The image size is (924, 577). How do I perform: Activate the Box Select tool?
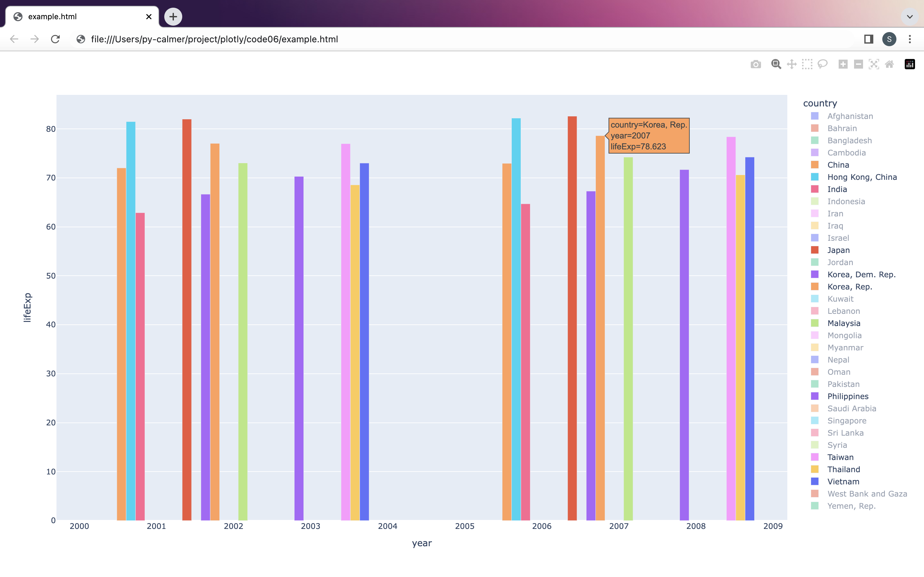tap(807, 64)
